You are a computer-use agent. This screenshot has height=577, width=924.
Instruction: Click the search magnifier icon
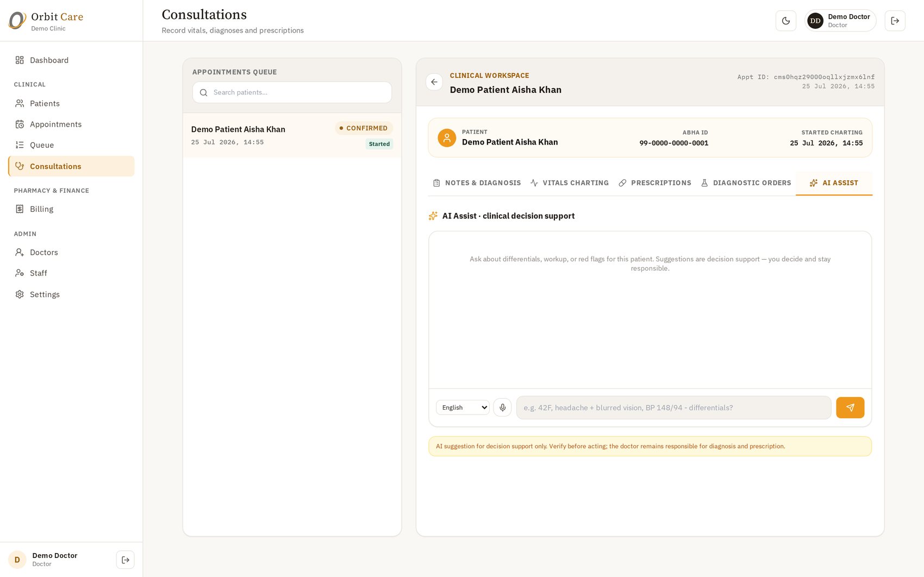(204, 93)
